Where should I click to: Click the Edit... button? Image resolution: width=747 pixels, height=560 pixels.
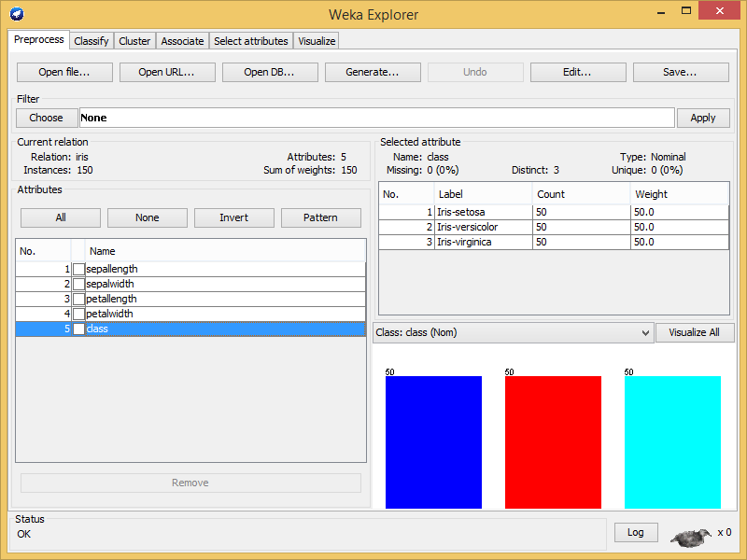pos(578,73)
